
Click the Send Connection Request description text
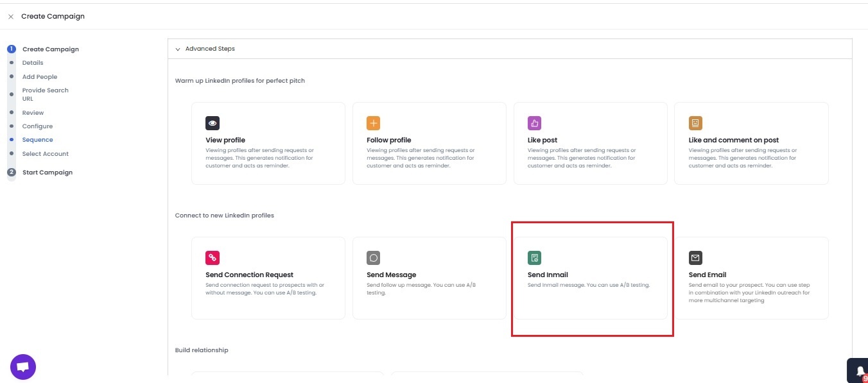pos(265,289)
